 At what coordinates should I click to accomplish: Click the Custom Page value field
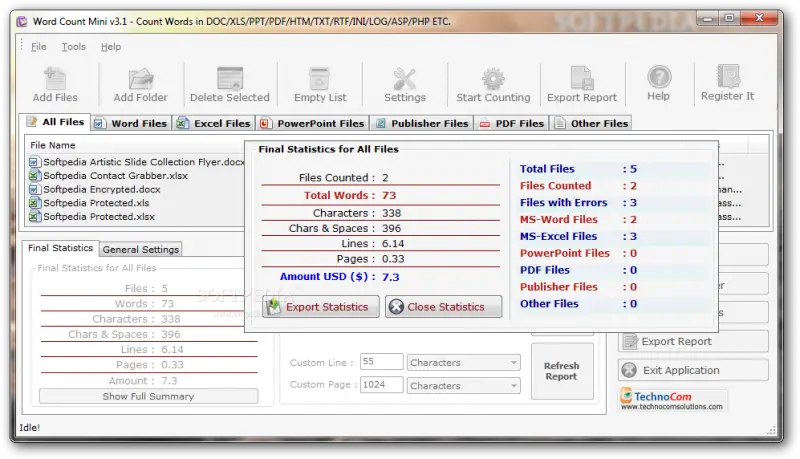coord(382,385)
